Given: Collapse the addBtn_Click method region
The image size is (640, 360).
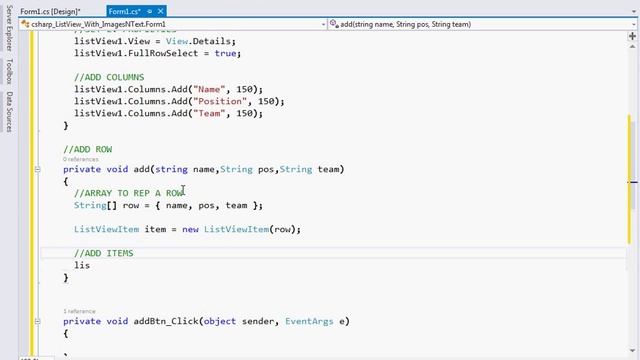Looking at the screenshot, I should pyautogui.click(x=37, y=321).
